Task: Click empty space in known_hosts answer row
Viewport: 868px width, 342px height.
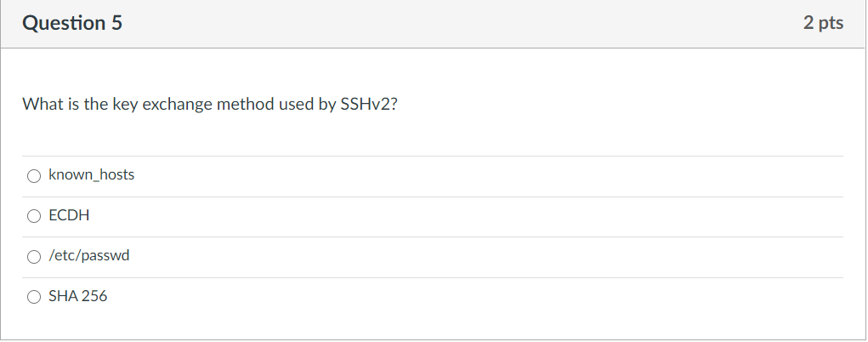Action: [487, 176]
